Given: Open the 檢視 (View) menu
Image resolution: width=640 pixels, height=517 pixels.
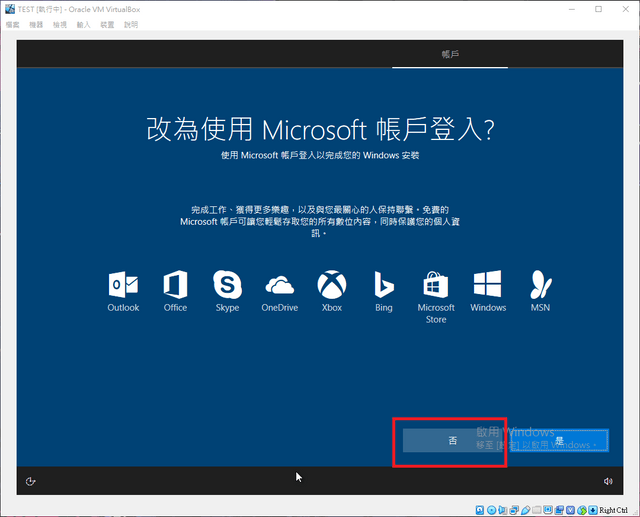Looking at the screenshot, I should (60, 25).
